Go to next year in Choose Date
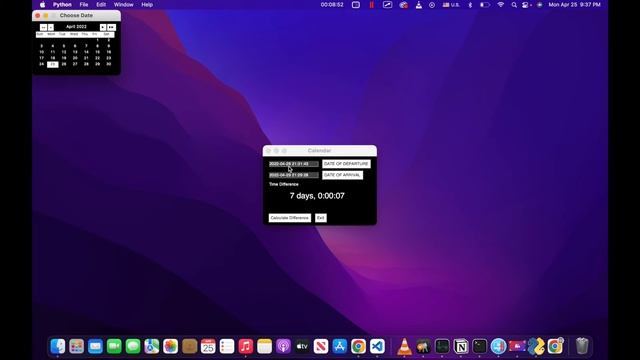The width and height of the screenshot is (640, 360). click(111, 27)
